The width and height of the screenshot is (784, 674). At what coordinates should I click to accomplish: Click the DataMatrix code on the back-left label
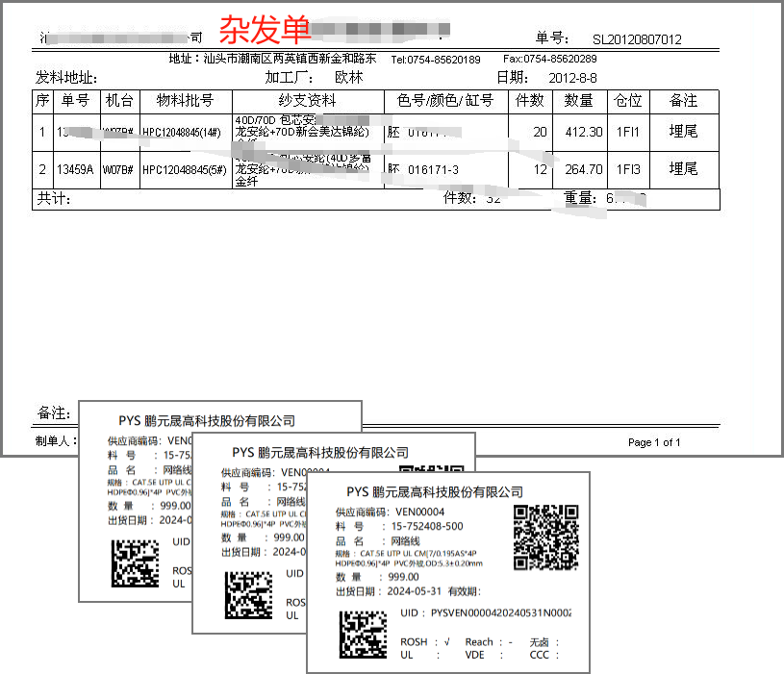pyautogui.click(x=135, y=563)
